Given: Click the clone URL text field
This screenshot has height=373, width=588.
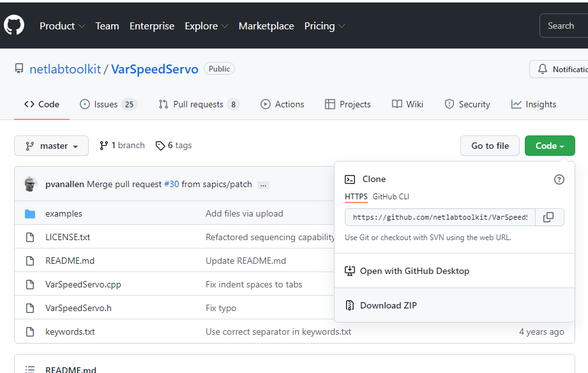Looking at the screenshot, I should click(x=441, y=217).
